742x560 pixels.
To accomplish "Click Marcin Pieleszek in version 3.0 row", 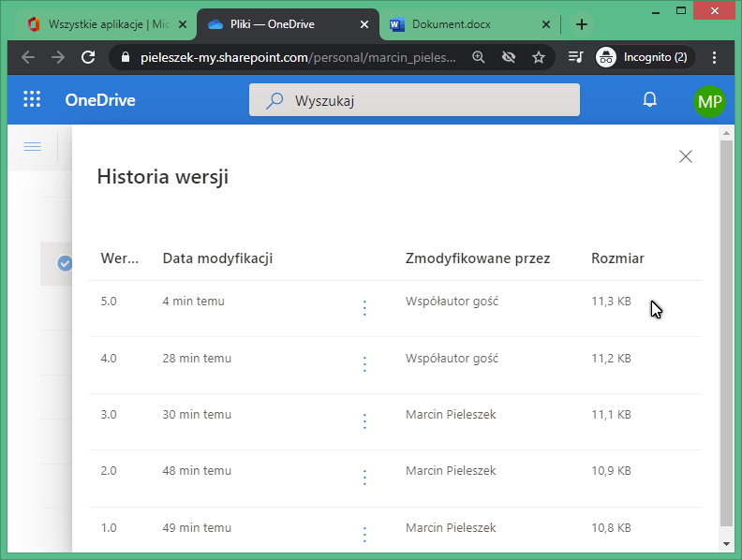I will coord(451,414).
